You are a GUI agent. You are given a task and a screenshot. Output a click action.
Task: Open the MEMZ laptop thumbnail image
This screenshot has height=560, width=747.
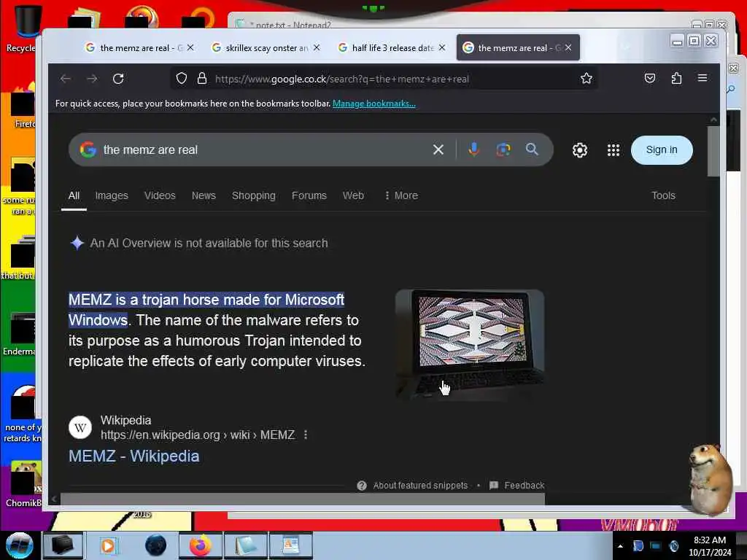[x=470, y=344]
